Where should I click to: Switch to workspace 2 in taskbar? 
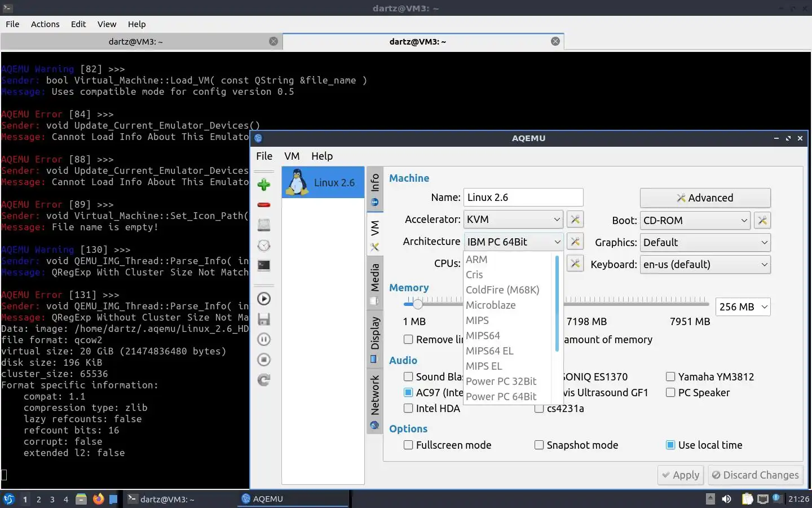[x=38, y=500]
